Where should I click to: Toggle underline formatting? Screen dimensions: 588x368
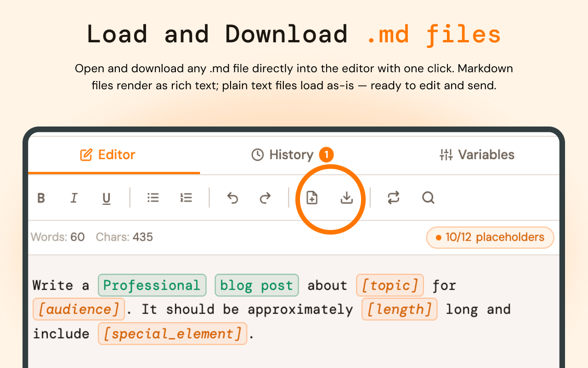tap(106, 198)
